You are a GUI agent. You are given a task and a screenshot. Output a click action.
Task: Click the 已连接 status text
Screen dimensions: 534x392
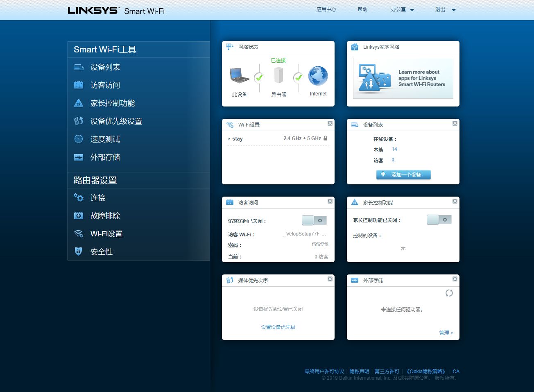coord(278,61)
